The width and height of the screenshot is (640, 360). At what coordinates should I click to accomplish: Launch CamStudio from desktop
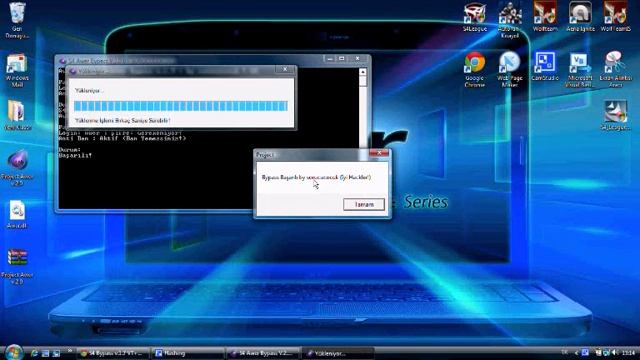point(545,66)
